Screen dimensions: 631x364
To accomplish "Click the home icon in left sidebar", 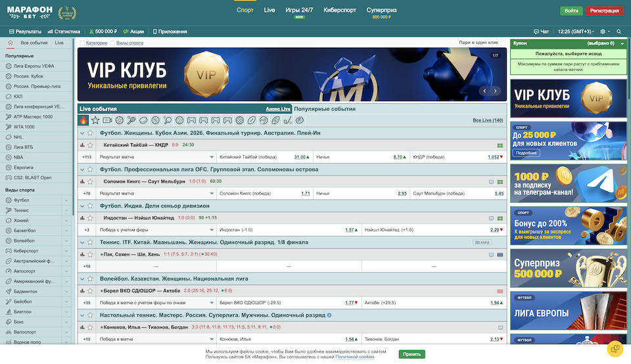I will pos(10,43).
